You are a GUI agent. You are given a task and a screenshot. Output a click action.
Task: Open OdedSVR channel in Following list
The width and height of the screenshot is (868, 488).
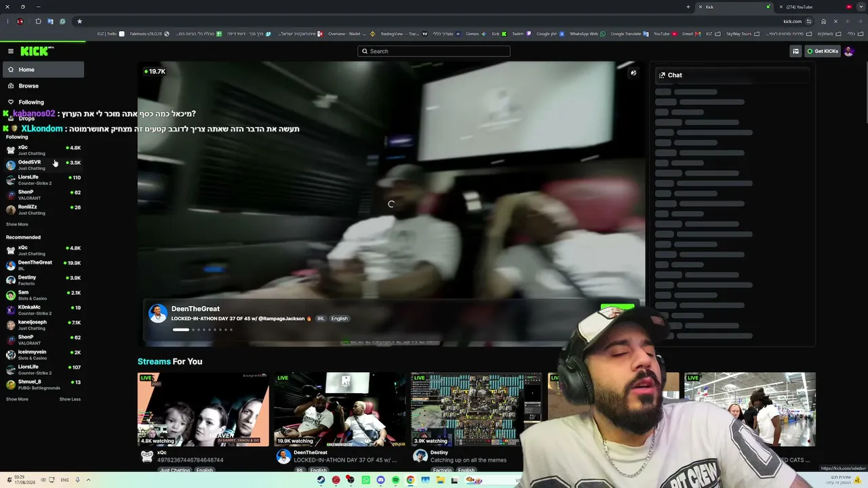(43, 165)
